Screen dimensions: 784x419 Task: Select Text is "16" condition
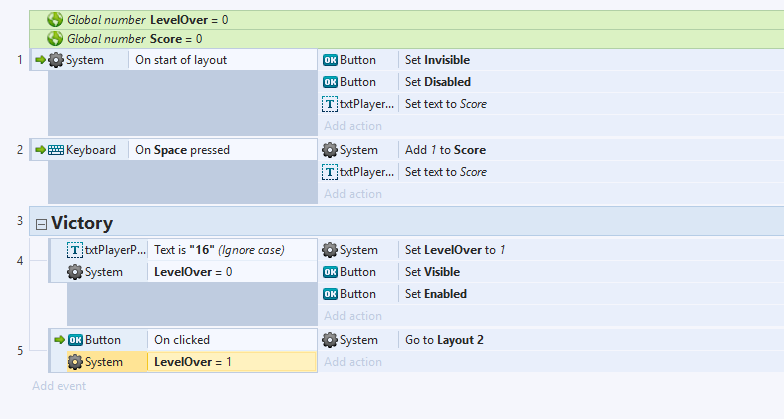point(232,250)
